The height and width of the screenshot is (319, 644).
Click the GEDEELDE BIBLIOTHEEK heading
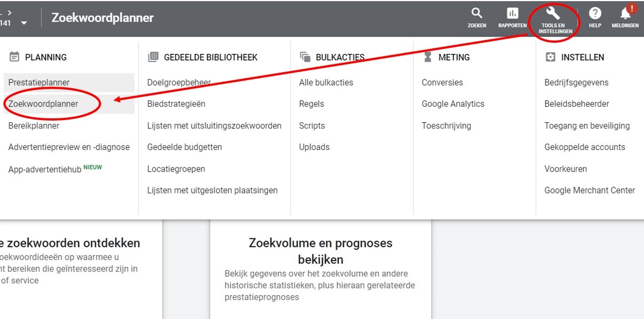pyautogui.click(x=211, y=57)
